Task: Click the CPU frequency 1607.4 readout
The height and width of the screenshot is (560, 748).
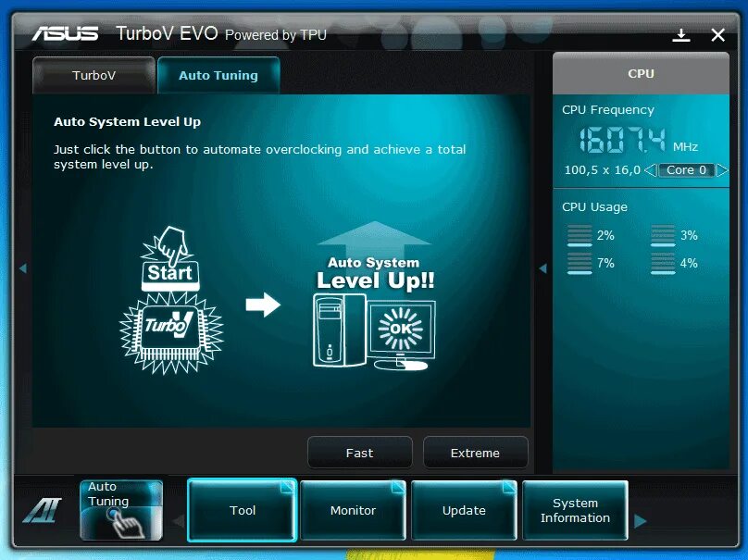Action: [x=622, y=141]
